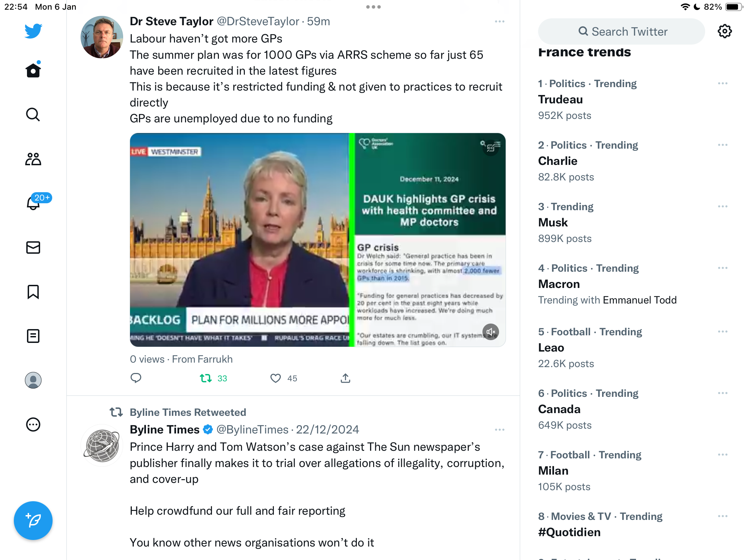This screenshot has height=560, width=747.
Task: Open the profile avatar icon in sidebar
Action: click(x=33, y=380)
